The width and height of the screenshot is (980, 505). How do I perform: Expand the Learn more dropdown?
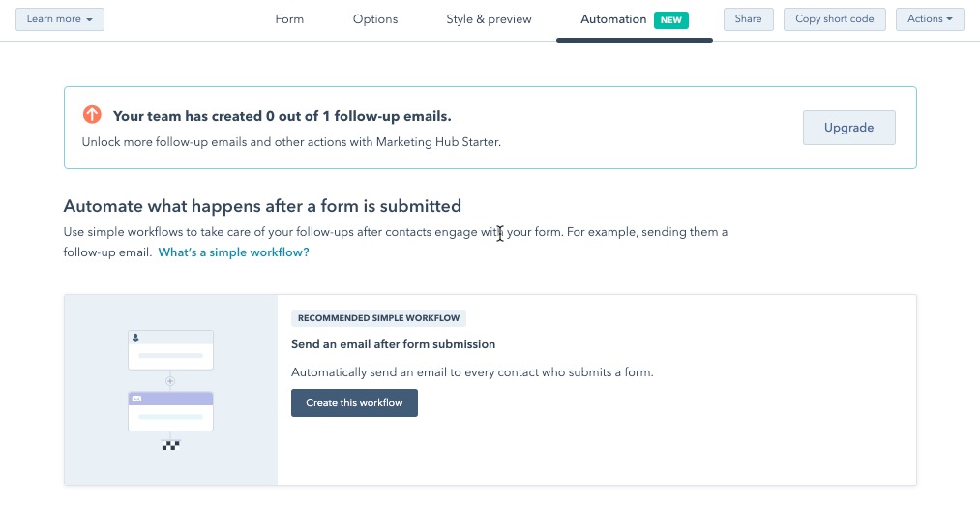[60, 19]
